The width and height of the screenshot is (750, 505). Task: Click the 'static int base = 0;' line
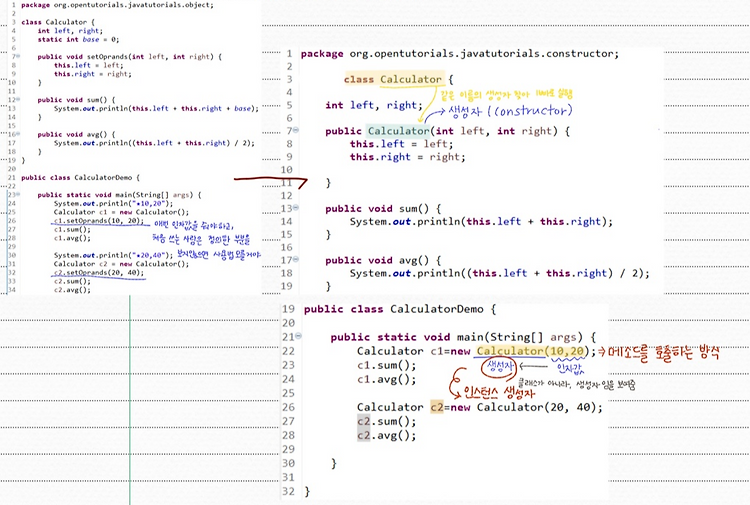(x=78, y=39)
